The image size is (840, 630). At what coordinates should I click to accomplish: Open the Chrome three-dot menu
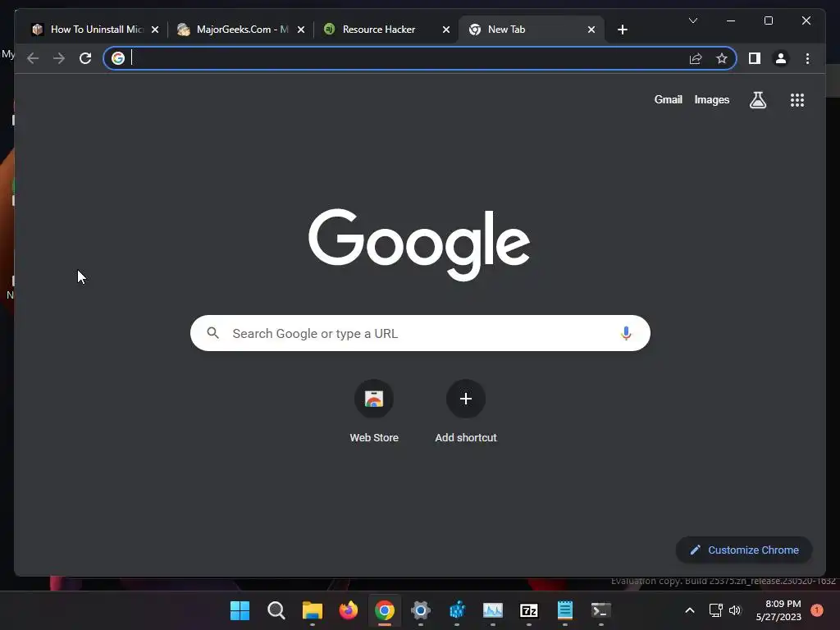pyautogui.click(x=807, y=58)
